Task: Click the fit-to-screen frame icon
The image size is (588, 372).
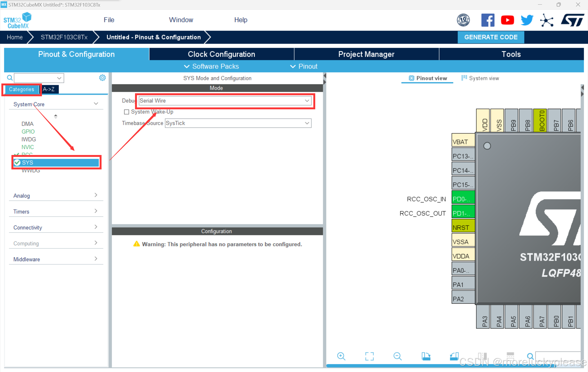Action: click(369, 356)
